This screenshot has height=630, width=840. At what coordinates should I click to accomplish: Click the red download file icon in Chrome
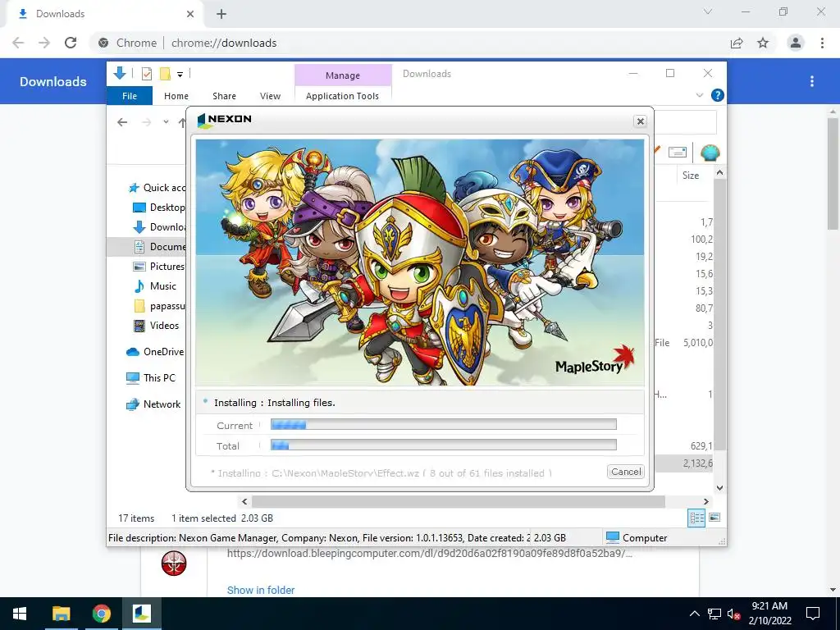tap(174, 563)
